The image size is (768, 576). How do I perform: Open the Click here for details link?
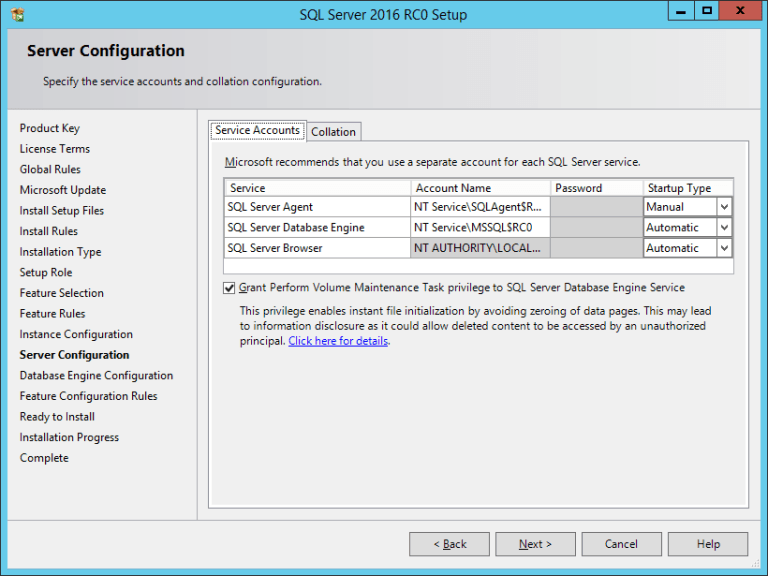(x=338, y=341)
